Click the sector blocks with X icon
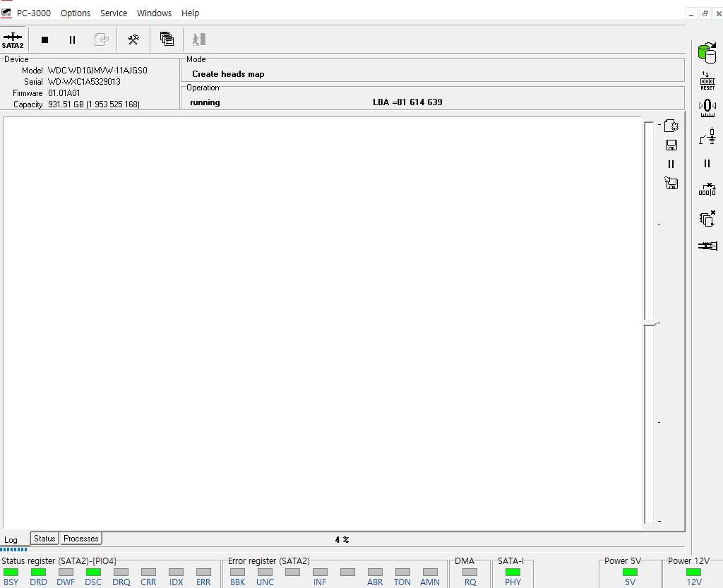 click(707, 189)
